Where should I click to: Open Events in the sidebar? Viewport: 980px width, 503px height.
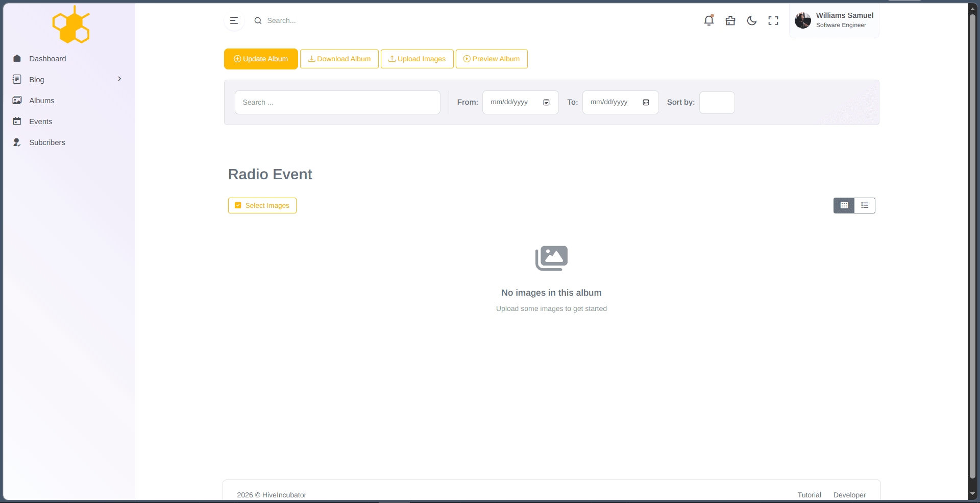[41, 122]
